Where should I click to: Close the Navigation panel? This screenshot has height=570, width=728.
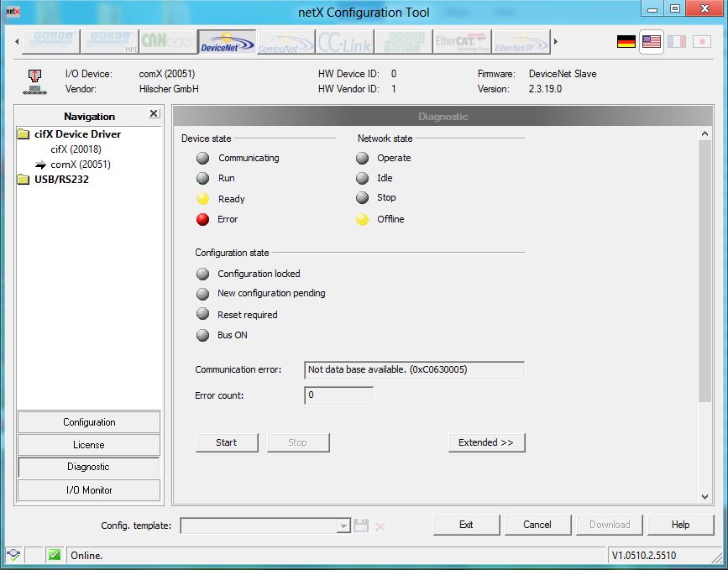154,114
